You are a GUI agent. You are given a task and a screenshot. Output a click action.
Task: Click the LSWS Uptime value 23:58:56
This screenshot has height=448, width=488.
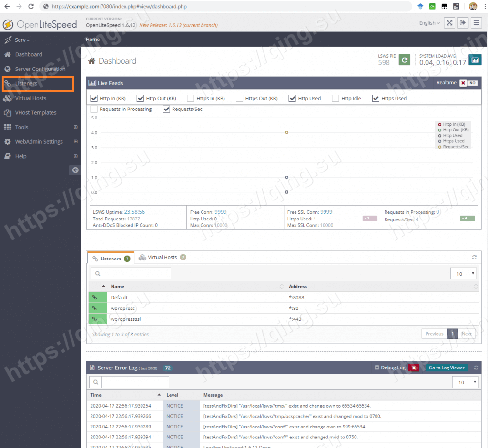click(134, 212)
